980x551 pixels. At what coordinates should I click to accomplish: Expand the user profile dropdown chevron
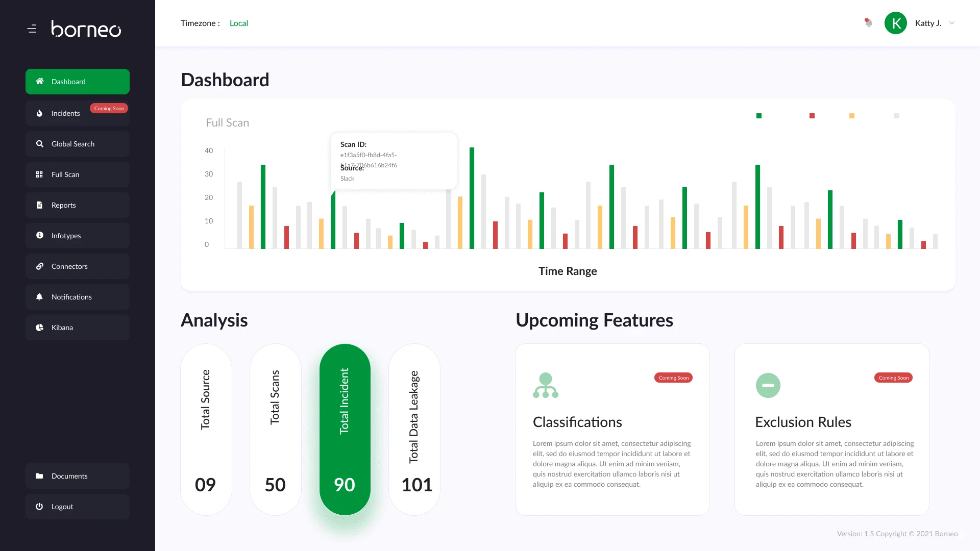pyautogui.click(x=951, y=23)
